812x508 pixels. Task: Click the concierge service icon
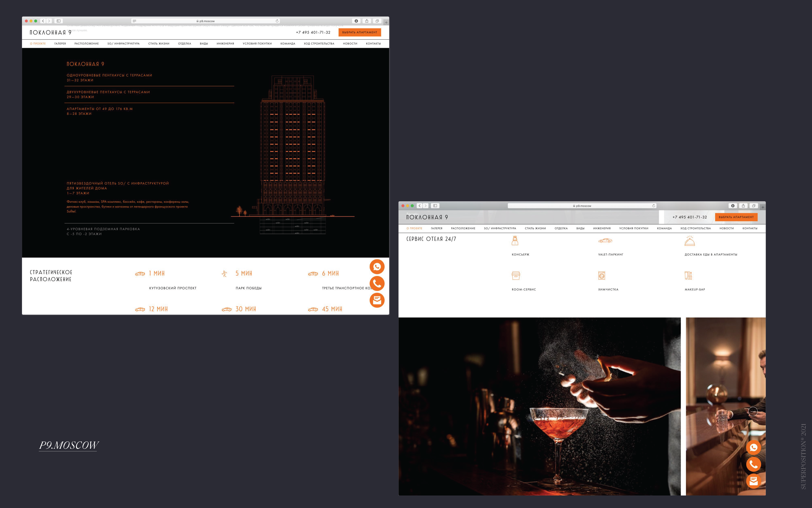[515, 241]
